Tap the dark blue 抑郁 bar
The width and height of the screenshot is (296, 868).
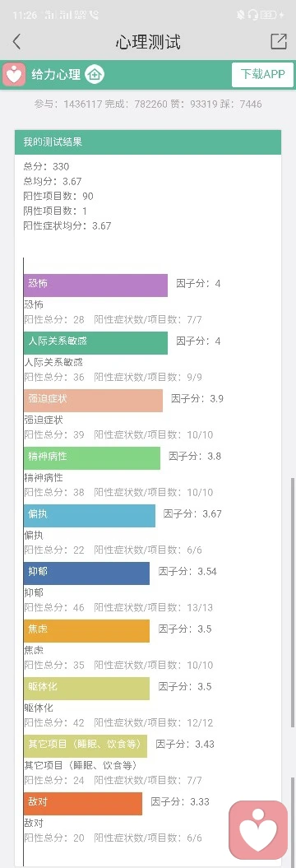87,573
